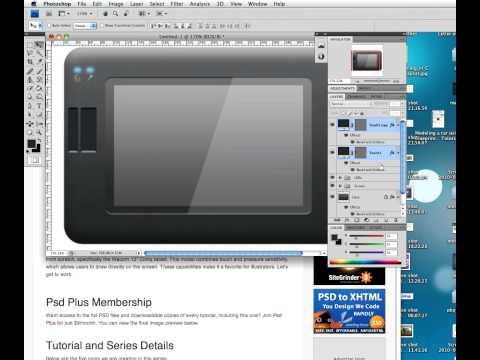Open the zoom level dropdown in the application bar
This screenshot has height=360, width=480.
pos(85,14)
